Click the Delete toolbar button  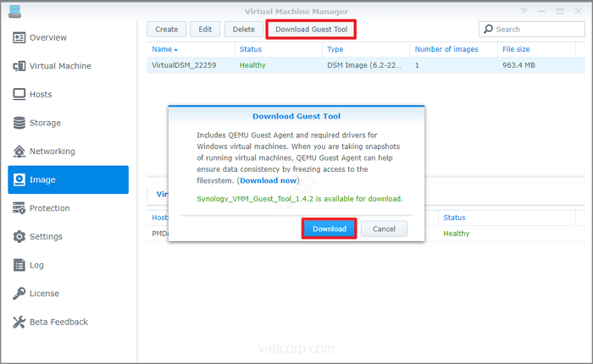click(243, 30)
